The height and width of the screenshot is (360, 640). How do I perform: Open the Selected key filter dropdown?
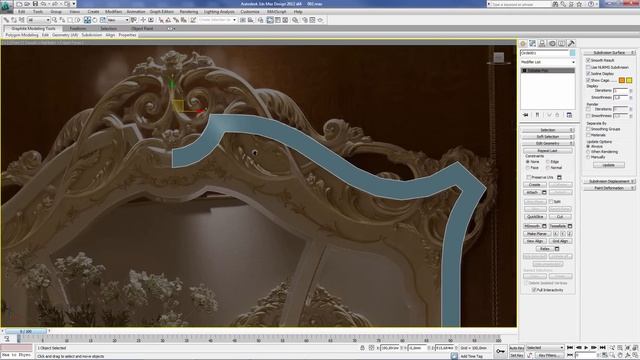point(545,347)
